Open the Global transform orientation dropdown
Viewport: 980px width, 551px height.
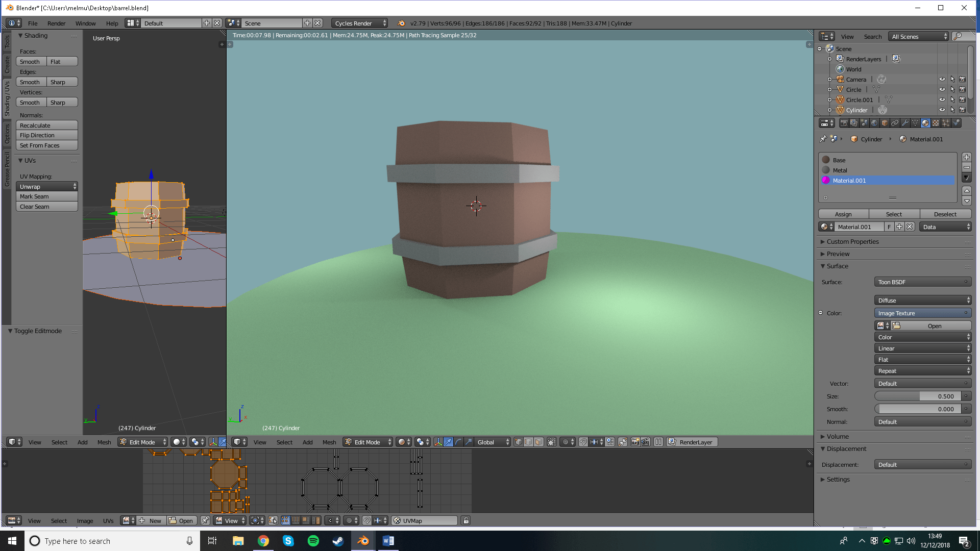point(492,442)
